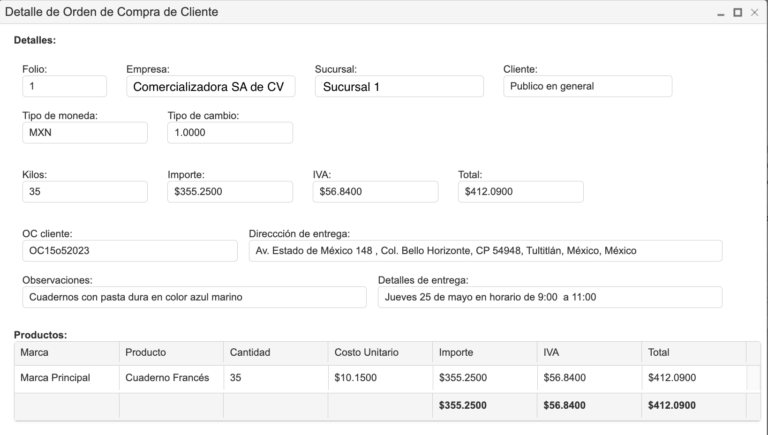The width and height of the screenshot is (768, 435).
Task: Click the Tipo de moneda MXN field
Action: pyautogui.click(x=85, y=132)
